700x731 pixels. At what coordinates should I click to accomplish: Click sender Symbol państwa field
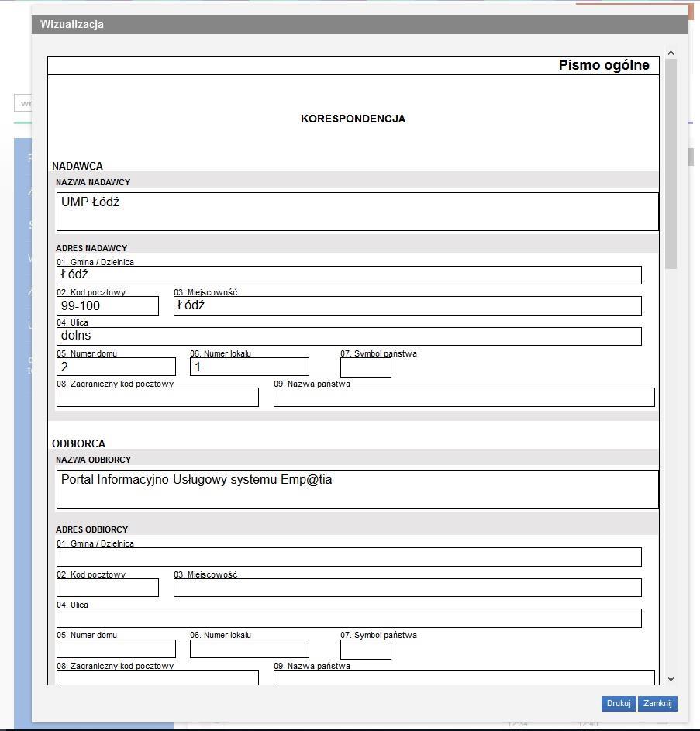(366, 367)
